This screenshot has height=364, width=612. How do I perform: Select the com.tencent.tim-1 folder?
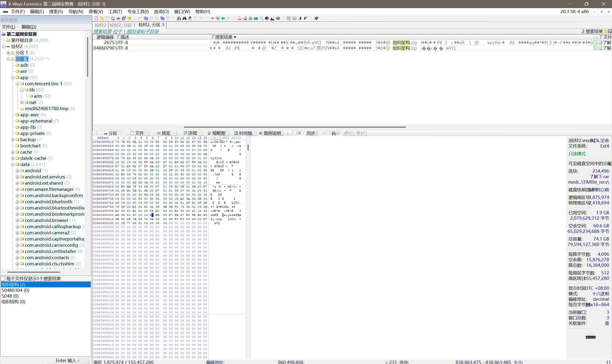(x=44, y=84)
